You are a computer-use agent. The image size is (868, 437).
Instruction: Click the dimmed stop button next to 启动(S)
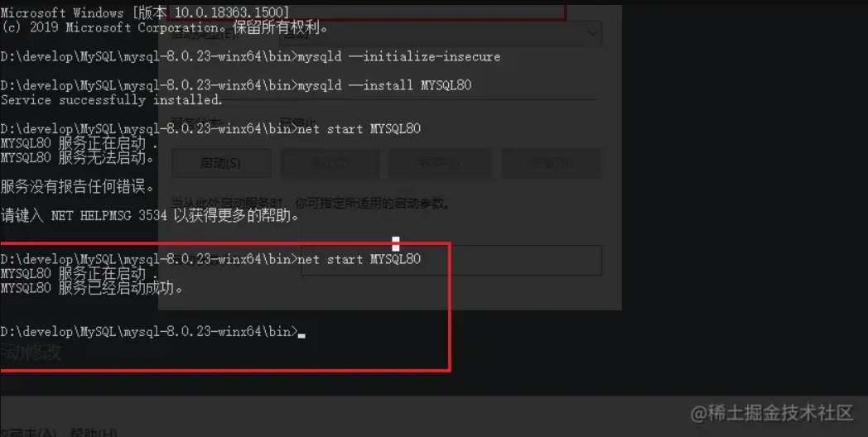330,163
